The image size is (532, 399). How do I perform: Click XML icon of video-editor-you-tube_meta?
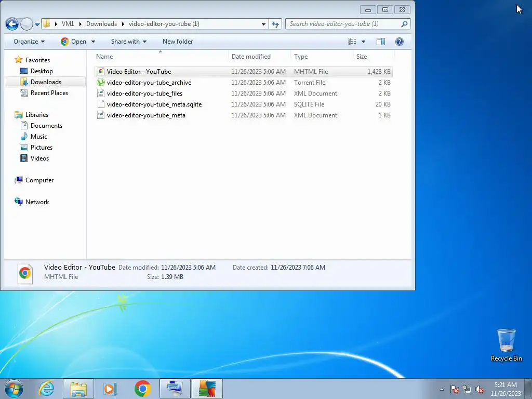click(100, 115)
